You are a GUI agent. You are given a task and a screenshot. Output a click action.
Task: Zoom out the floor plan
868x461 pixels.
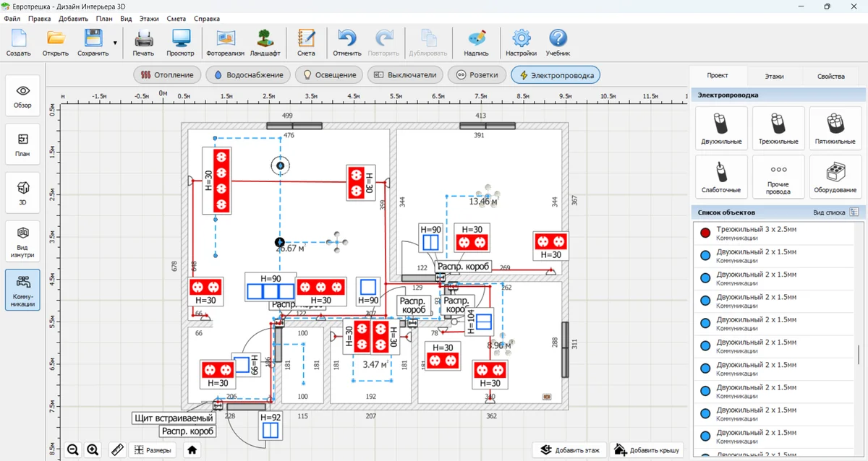73,450
